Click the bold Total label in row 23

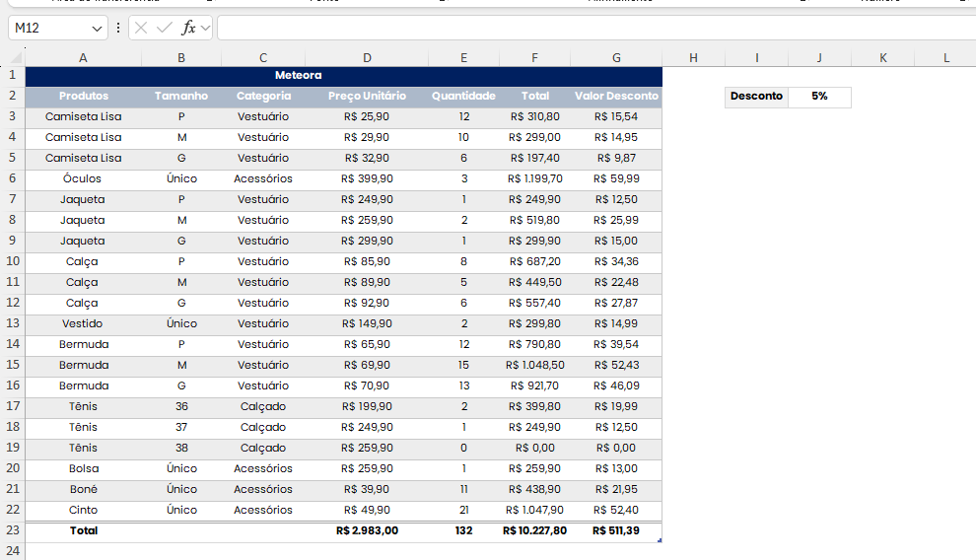click(84, 530)
